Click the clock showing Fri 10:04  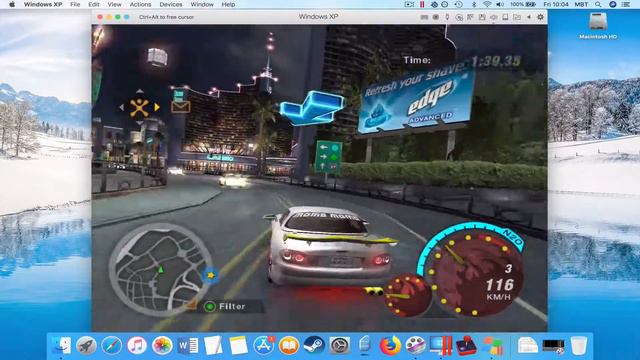tap(556, 4)
